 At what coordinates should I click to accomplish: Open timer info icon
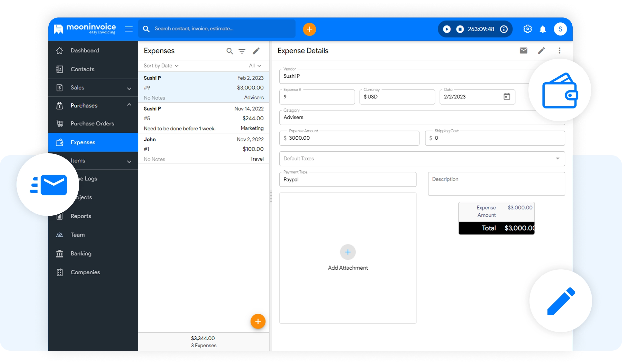point(504,29)
